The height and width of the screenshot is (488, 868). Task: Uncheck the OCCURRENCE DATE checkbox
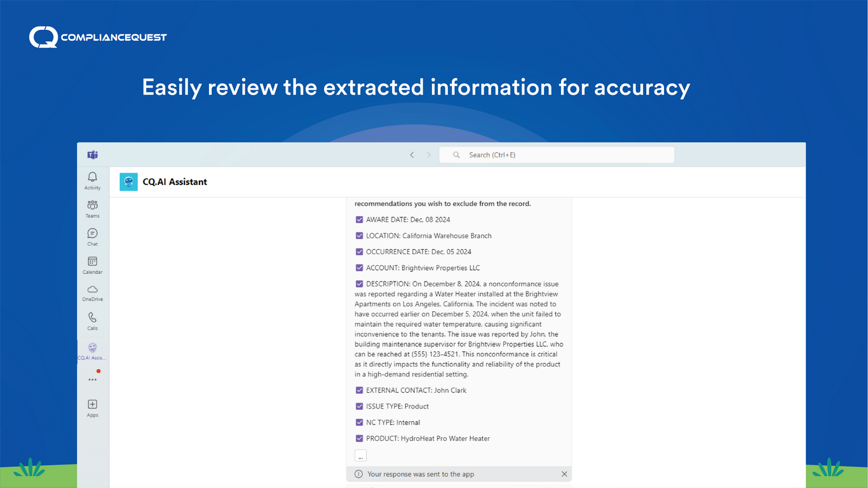pos(360,252)
